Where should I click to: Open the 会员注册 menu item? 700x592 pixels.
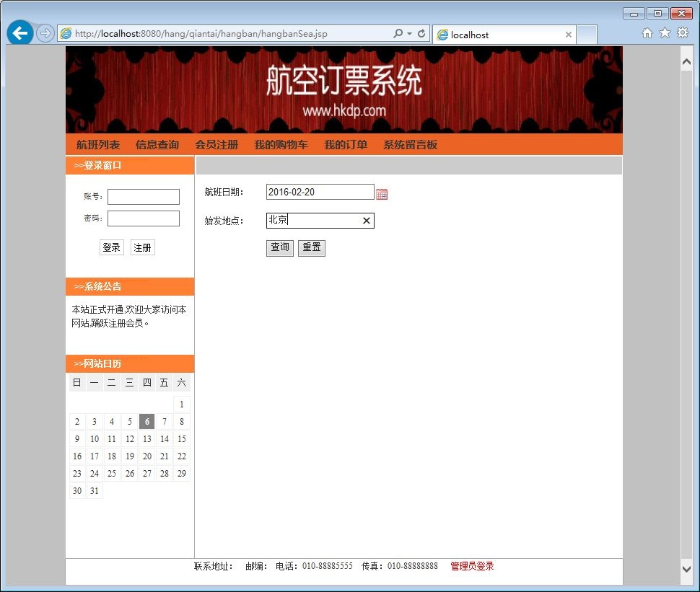coord(216,144)
